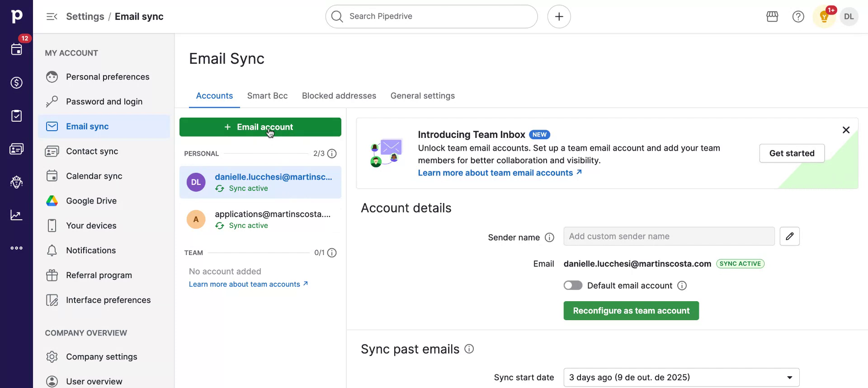
Task: Click the Search Pipedrive input field
Action: 431,17
